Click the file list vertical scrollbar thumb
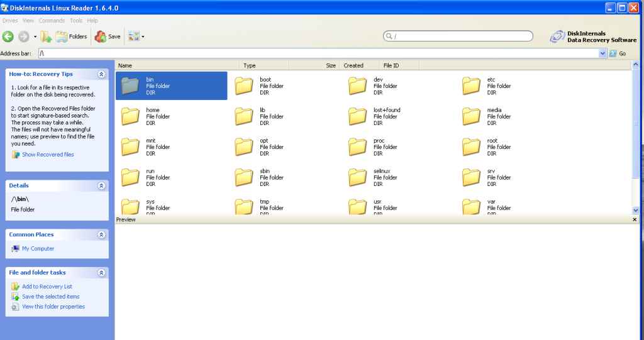 tap(635, 123)
